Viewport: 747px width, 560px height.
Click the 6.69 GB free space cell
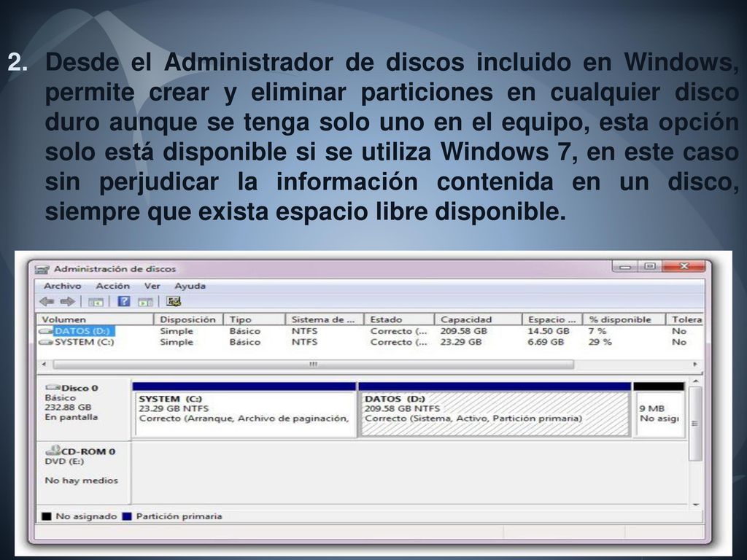click(x=546, y=342)
